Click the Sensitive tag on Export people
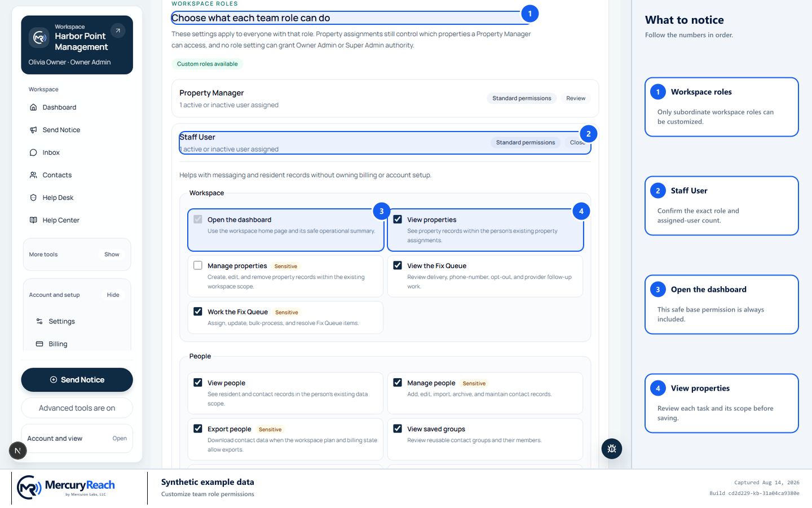 point(270,430)
